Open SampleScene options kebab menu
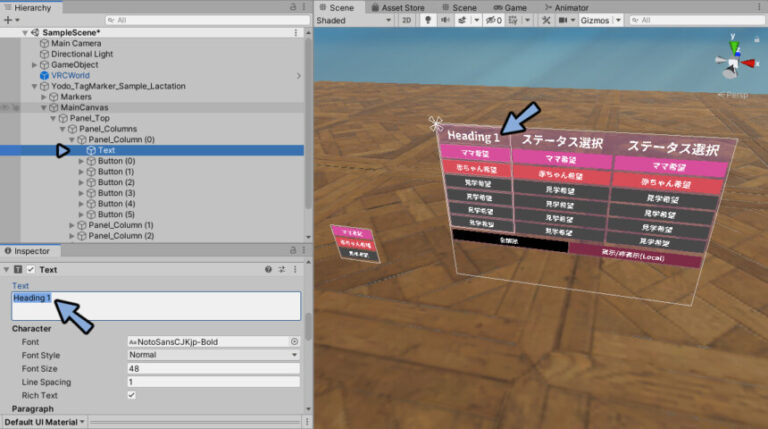This screenshot has height=429, width=768. tap(296, 32)
